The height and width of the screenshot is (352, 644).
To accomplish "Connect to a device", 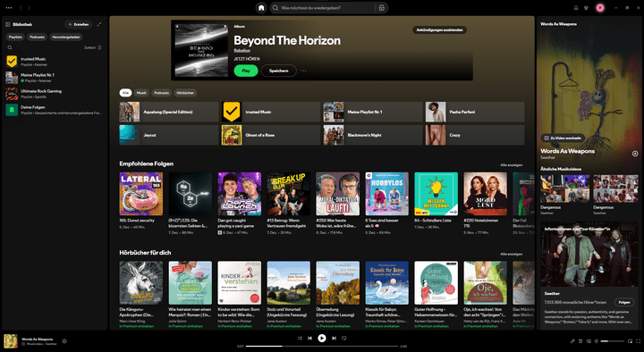I will pos(589,341).
